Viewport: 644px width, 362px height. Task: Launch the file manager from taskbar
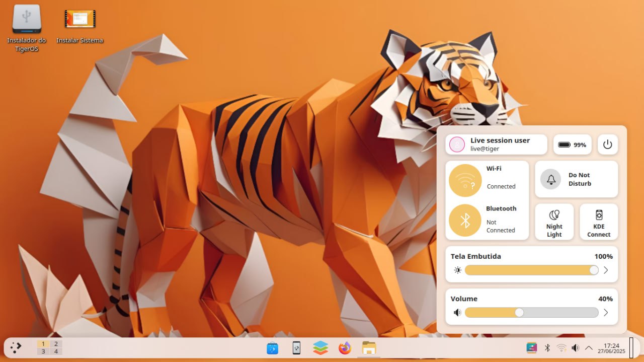click(369, 348)
